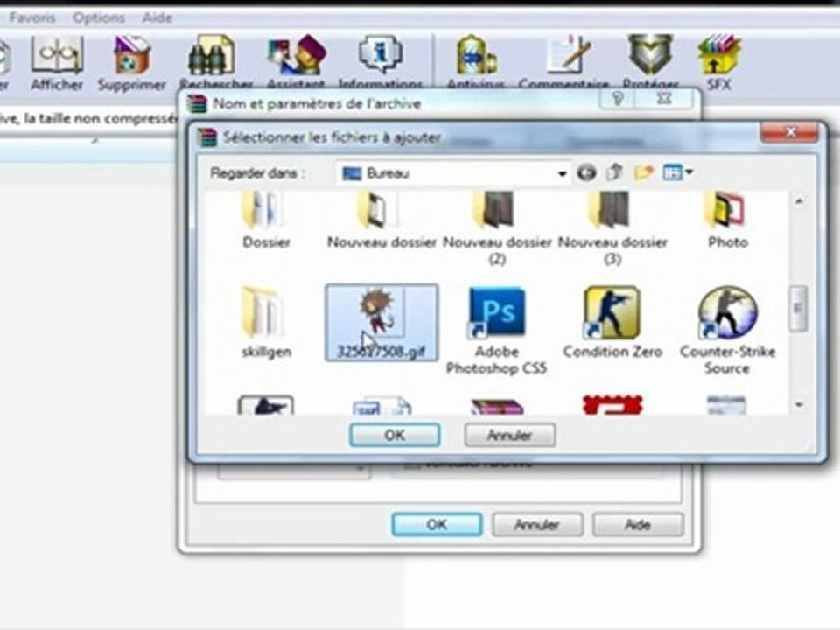Click the Afficher toolbar icon in WinRAR

click(57, 63)
